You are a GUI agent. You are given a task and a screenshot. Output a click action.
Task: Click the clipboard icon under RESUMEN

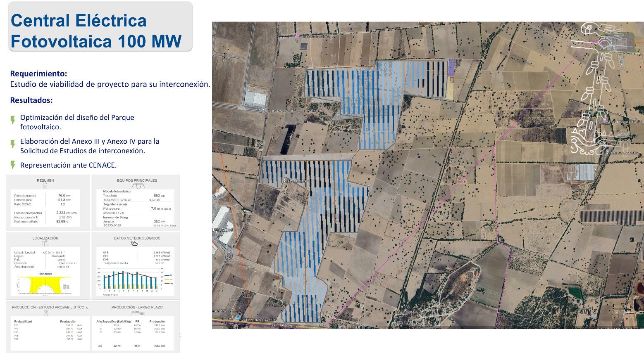pos(45,186)
